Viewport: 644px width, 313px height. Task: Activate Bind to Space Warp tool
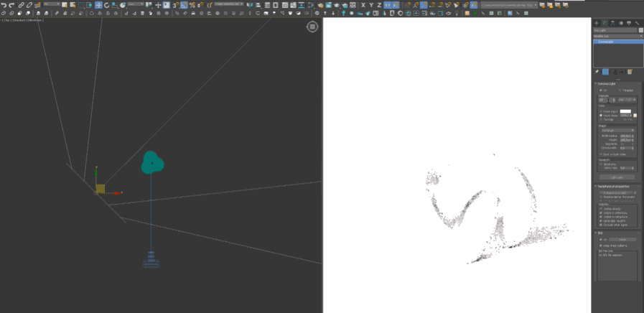point(37,5)
